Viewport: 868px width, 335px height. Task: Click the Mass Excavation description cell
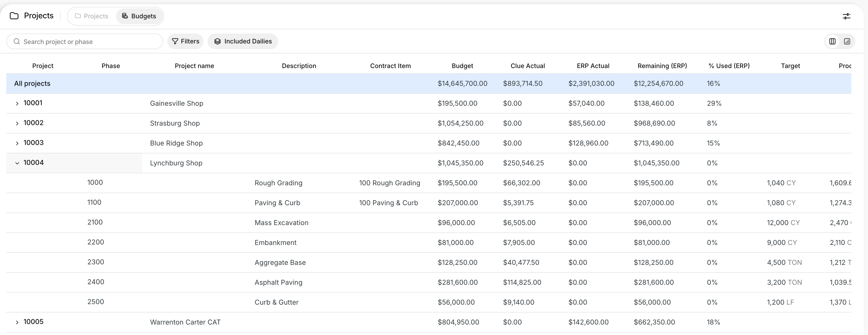tap(281, 223)
